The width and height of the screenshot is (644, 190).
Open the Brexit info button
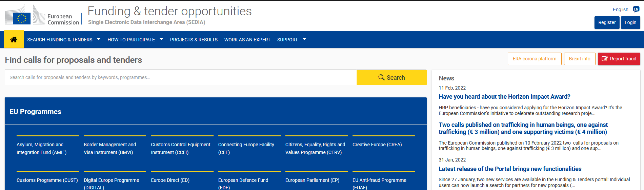(579, 59)
